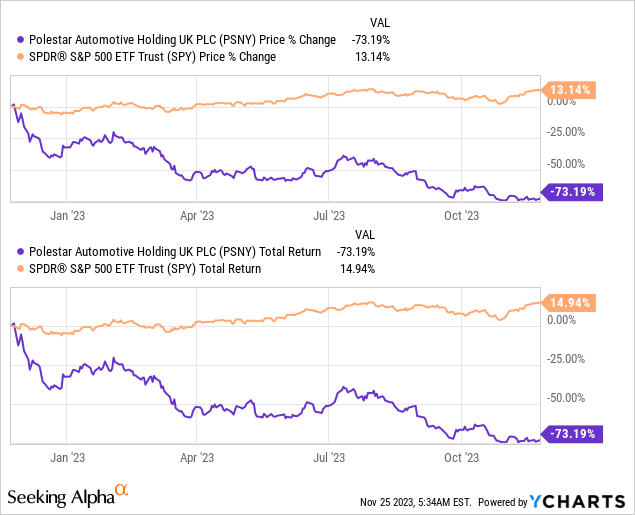Click the purple PSNY legend dot in top chart
Viewport: 635px width, 515px height.
point(11,39)
